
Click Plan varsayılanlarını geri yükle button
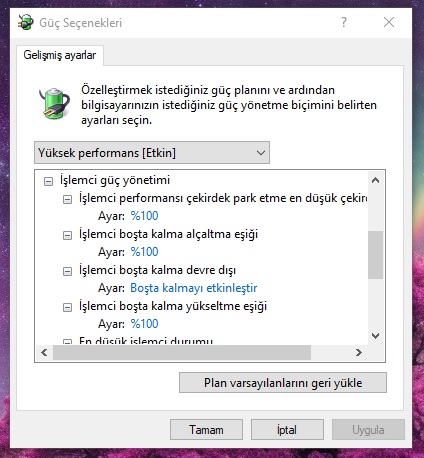click(283, 383)
